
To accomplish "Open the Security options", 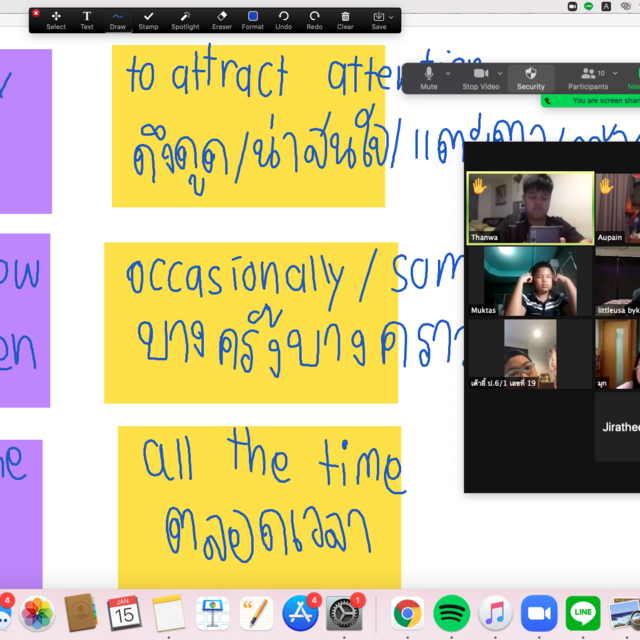I will click(x=531, y=78).
